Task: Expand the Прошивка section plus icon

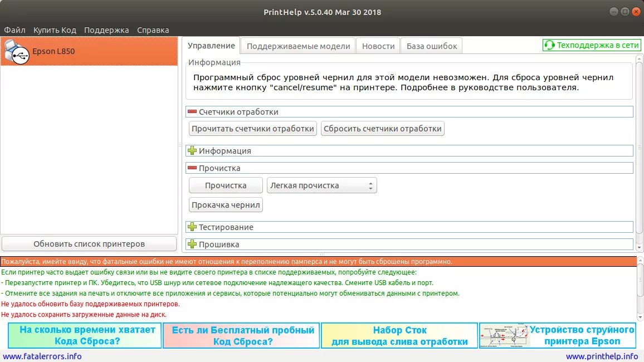Action: pyautogui.click(x=192, y=244)
